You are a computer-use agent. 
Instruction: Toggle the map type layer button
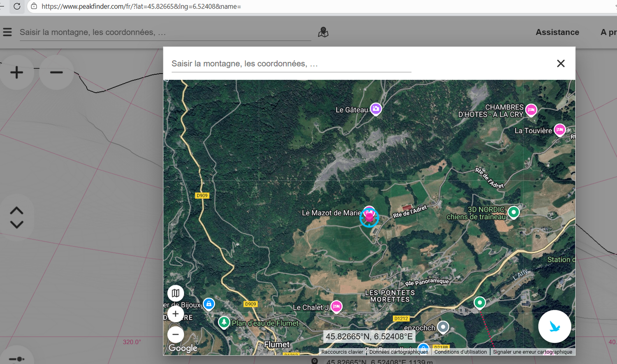coord(176,293)
